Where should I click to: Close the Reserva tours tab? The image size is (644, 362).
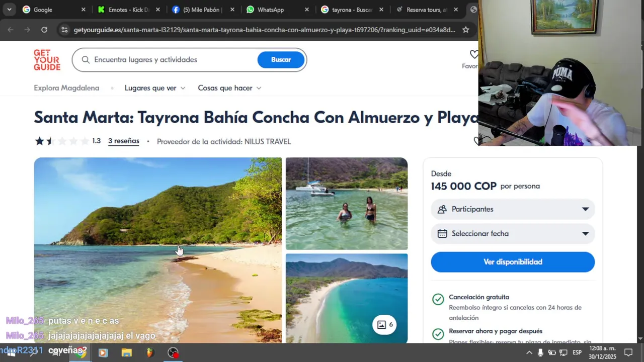[456, 10]
